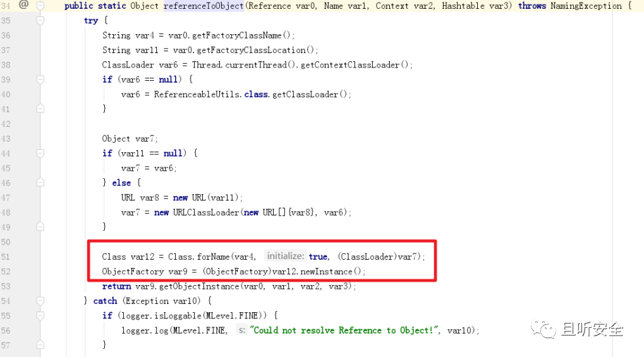Click the 'Object var7;' declaration
Screen dimensions: 644x357
(130, 139)
